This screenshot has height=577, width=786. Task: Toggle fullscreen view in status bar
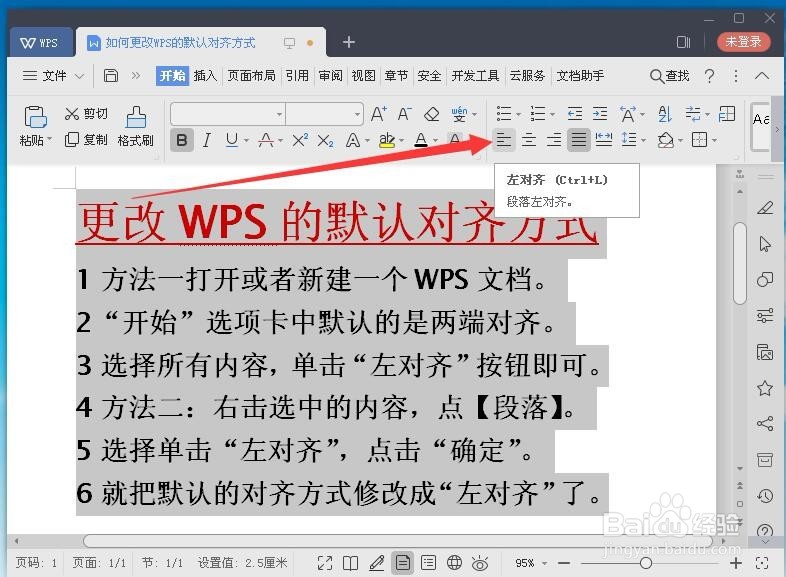tap(325, 563)
